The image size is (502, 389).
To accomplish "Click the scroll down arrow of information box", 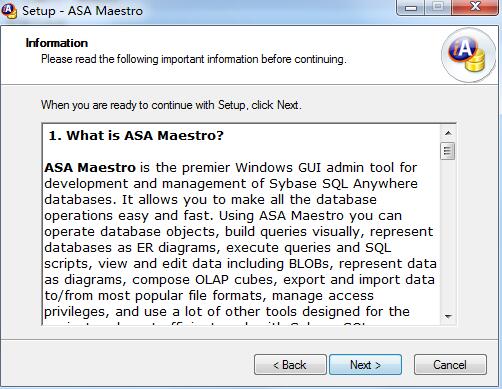I will coord(448,316).
